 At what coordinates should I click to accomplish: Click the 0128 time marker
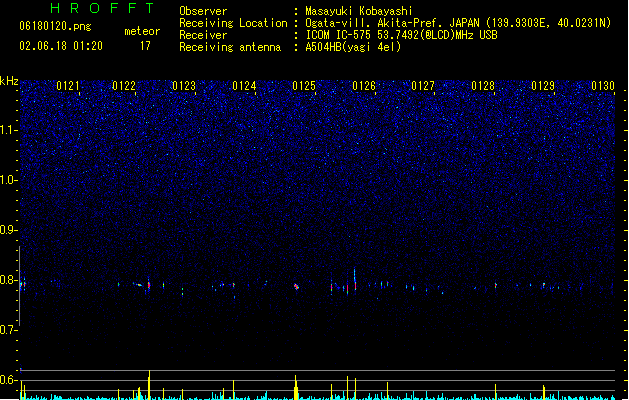[483, 86]
